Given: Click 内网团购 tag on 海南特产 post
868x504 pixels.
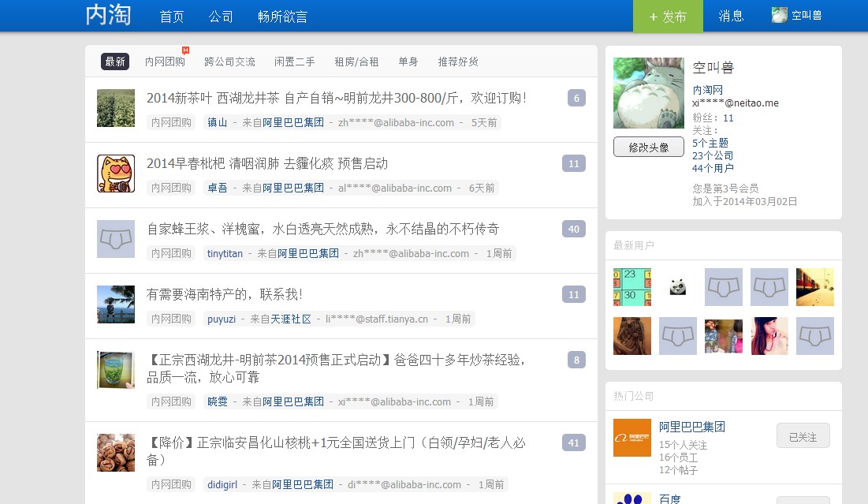Looking at the screenshot, I should tap(171, 319).
